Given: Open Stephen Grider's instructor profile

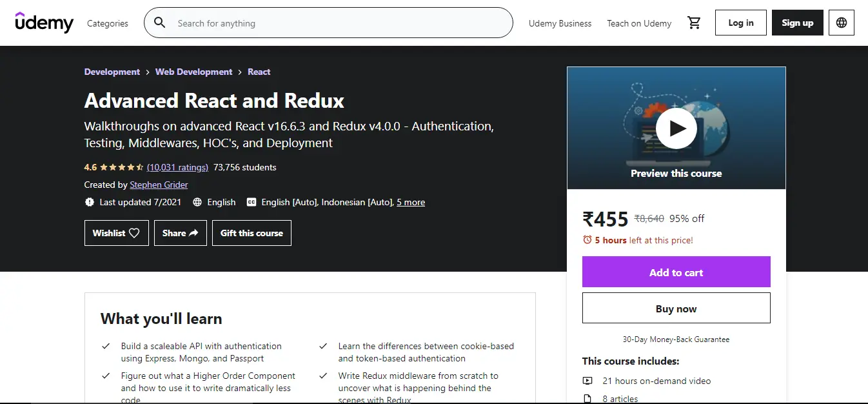Looking at the screenshot, I should click(159, 185).
